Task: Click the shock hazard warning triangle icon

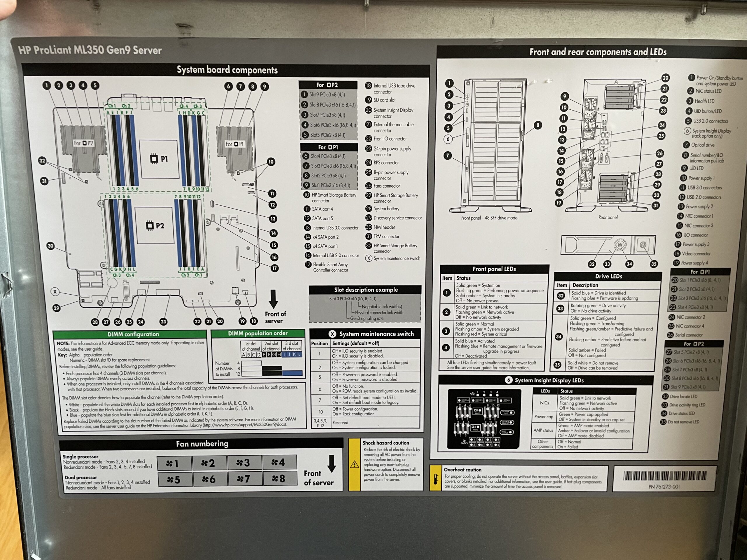Action: point(354,464)
